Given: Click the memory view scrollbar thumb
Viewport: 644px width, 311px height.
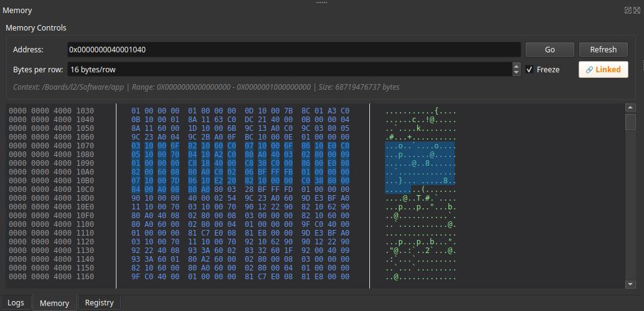Looking at the screenshot, I should 630,121.
